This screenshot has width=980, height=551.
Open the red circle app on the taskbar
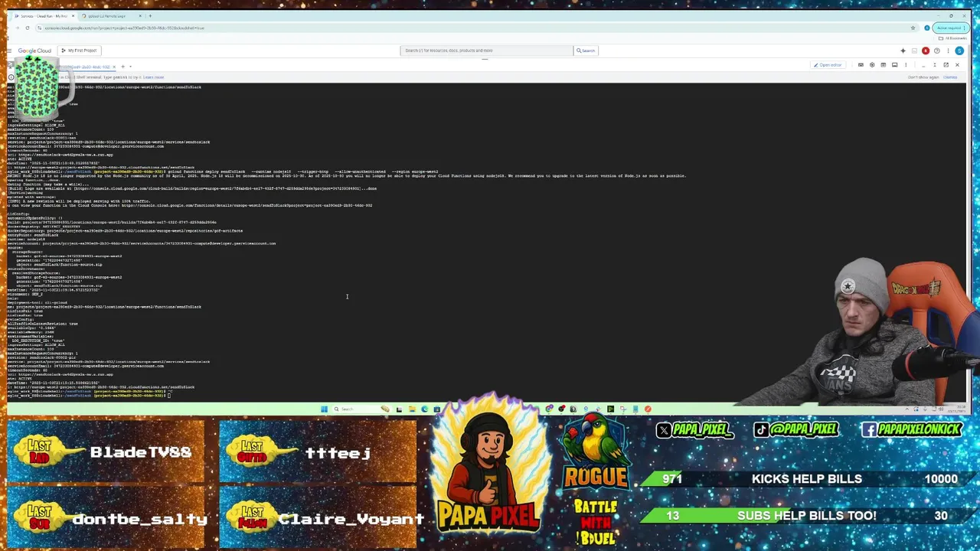coord(648,409)
